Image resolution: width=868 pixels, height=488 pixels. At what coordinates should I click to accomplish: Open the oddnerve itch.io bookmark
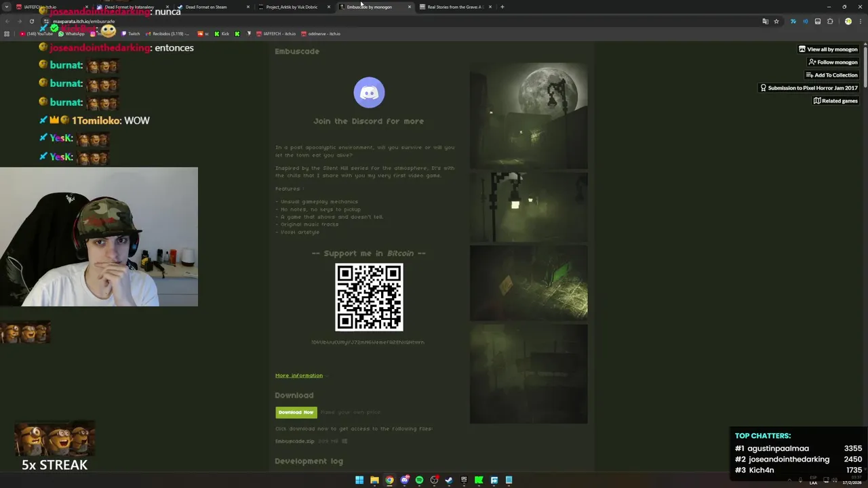point(321,33)
